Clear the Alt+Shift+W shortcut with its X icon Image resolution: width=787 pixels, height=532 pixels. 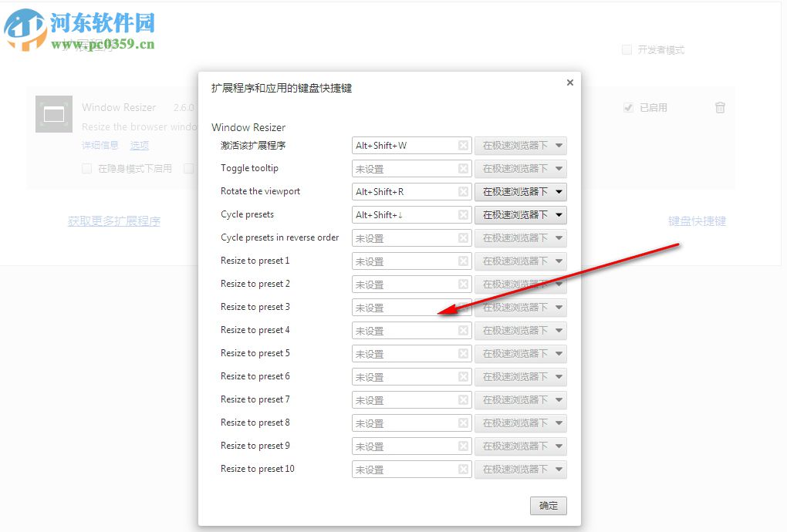(464, 145)
